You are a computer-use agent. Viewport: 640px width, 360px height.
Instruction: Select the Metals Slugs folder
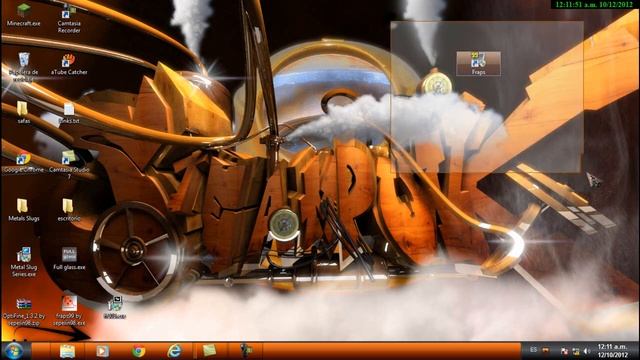(24, 210)
